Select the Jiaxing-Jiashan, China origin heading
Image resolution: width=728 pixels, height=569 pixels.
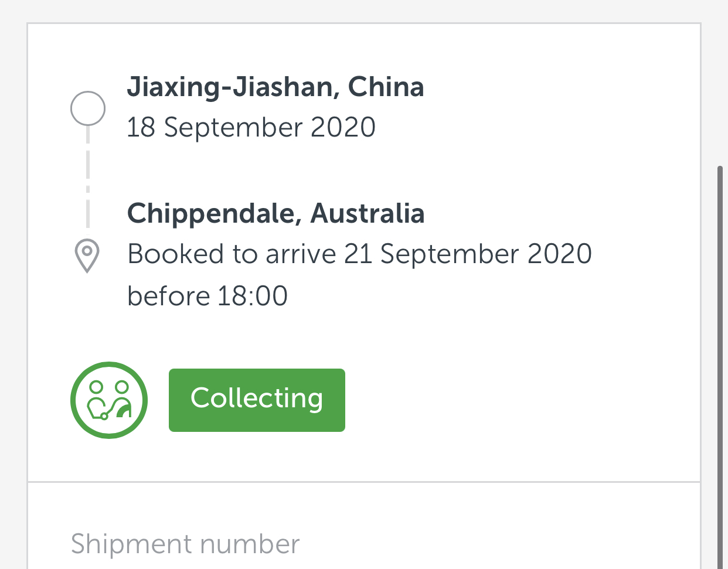coord(275,87)
